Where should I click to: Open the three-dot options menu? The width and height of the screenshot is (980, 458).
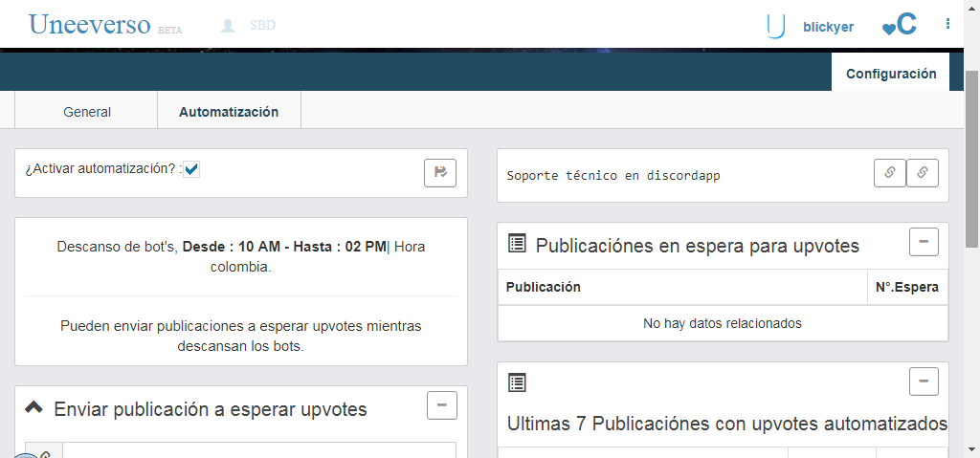click(948, 24)
